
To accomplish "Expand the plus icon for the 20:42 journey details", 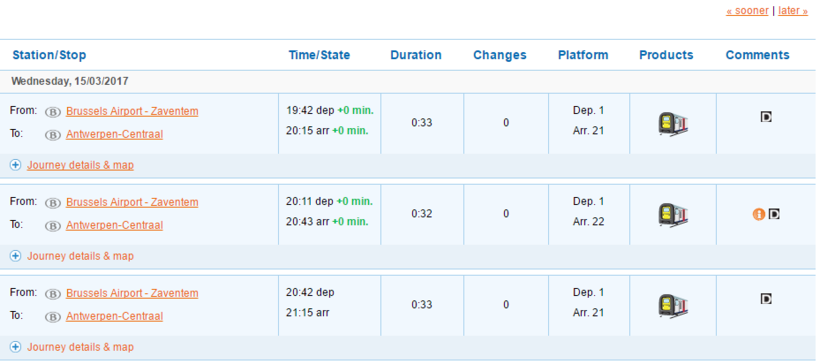I will pos(16,347).
